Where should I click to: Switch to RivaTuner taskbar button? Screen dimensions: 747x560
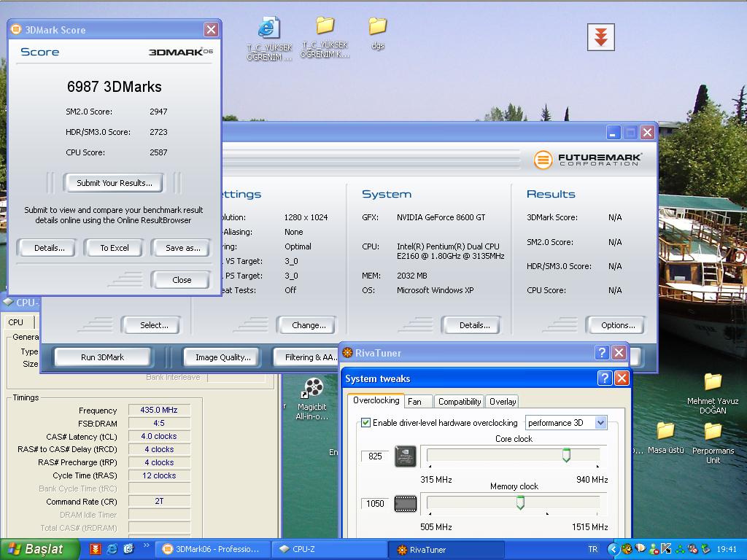pyautogui.click(x=447, y=550)
